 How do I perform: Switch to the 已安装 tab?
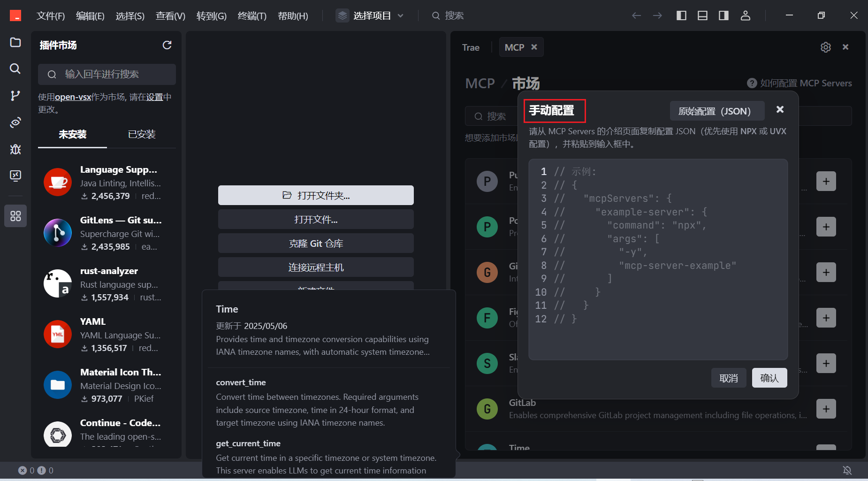point(141,135)
